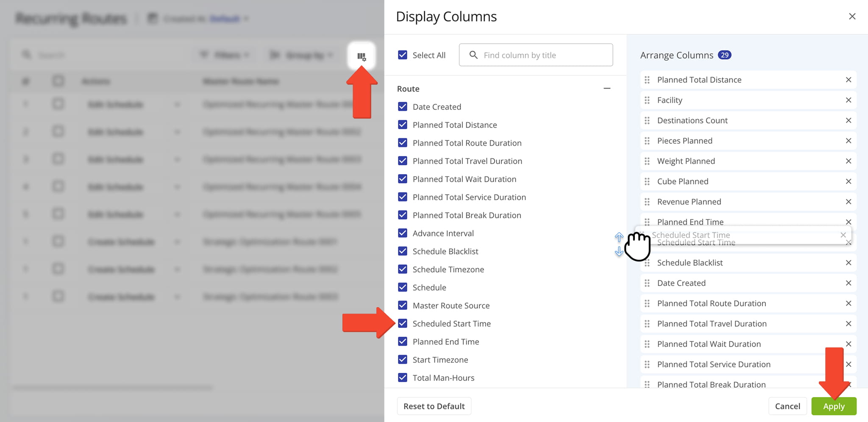Click the magnifier in the find column field
The image size is (868, 422).
coord(474,55)
